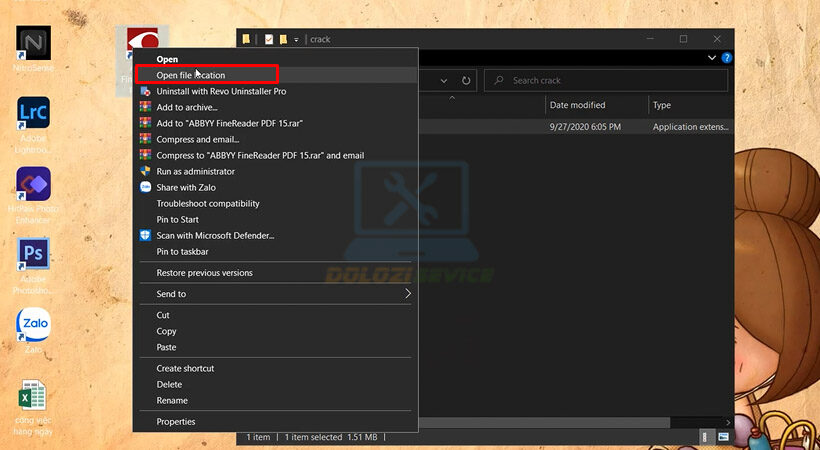Open the address bar history dropdown
This screenshot has width=820, height=450.
(x=443, y=80)
